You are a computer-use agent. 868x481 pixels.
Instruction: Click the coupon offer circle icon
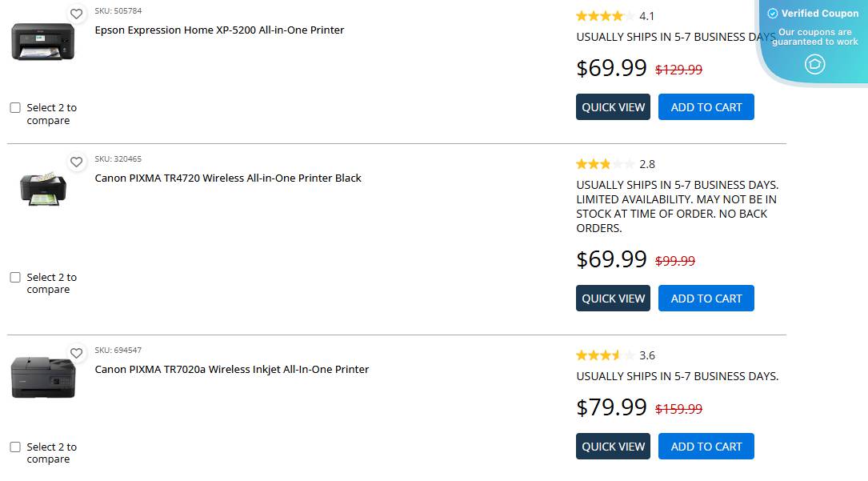pyautogui.click(x=814, y=64)
